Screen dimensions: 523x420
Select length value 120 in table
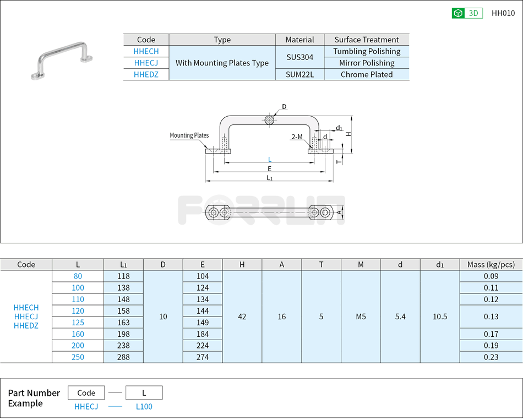pyautogui.click(x=78, y=310)
